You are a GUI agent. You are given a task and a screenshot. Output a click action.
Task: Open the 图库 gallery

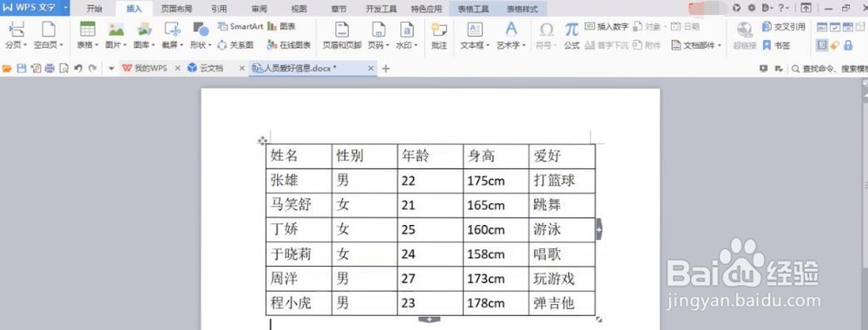pyautogui.click(x=144, y=36)
